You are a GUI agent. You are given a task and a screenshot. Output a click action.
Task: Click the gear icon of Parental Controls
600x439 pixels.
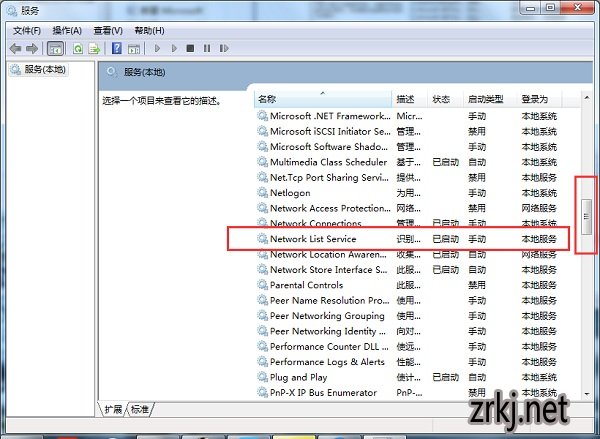(262, 285)
